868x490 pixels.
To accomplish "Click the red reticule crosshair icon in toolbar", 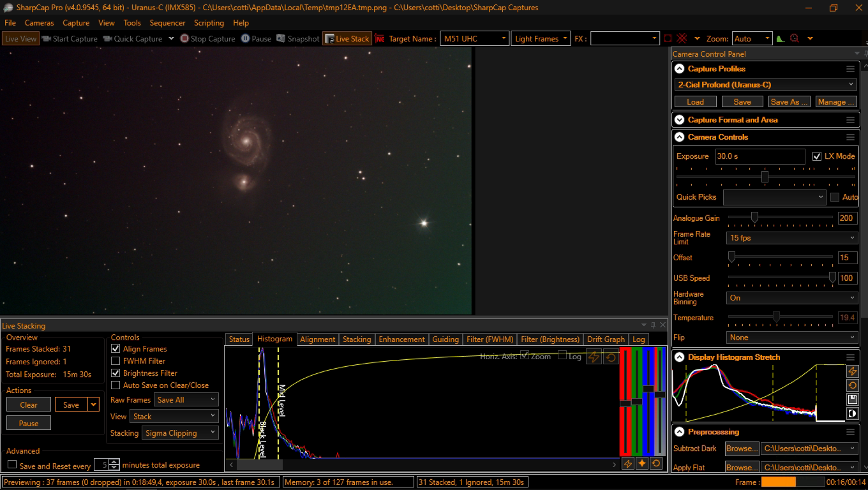I will (x=682, y=39).
